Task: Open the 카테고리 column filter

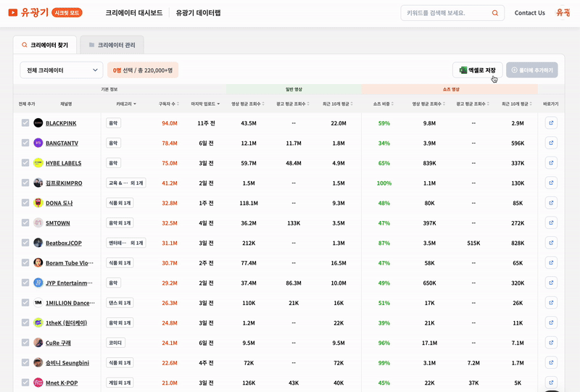Action: pos(126,104)
